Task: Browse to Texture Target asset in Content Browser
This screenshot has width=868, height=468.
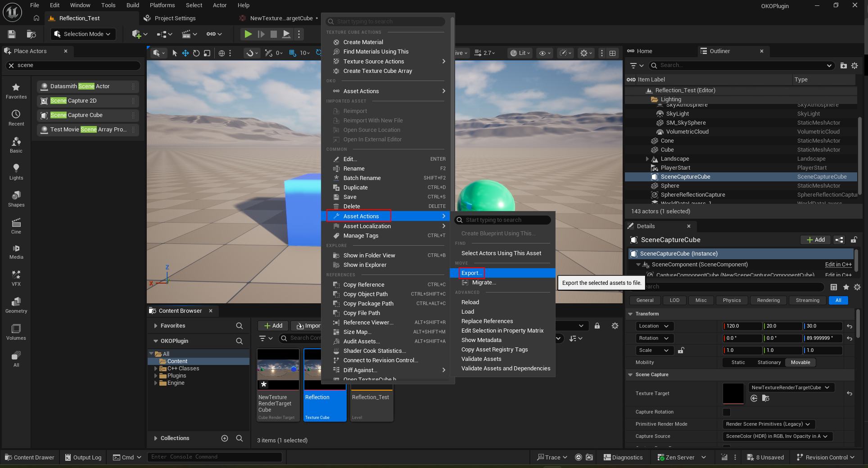Action: tap(766, 398)
